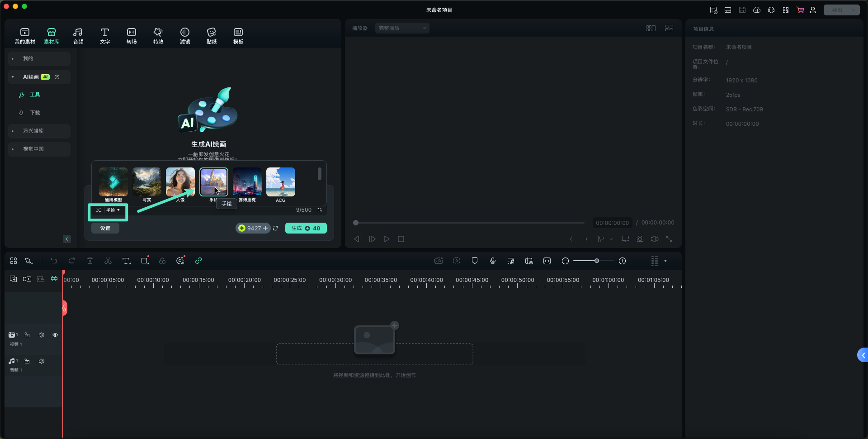
Task: Mute the audio track 1 speaker
Action: pyautogui.click(x=42, y=361)
